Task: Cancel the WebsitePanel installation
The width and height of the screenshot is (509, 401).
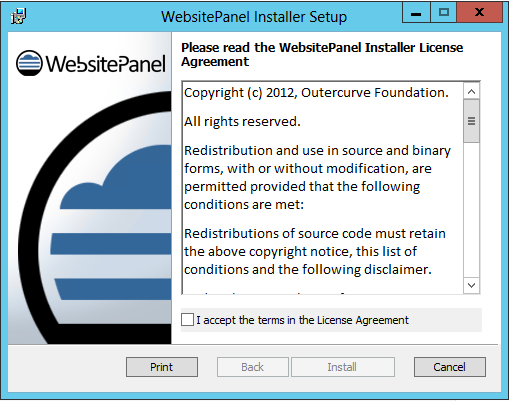Action: click(x=450, y=367)
